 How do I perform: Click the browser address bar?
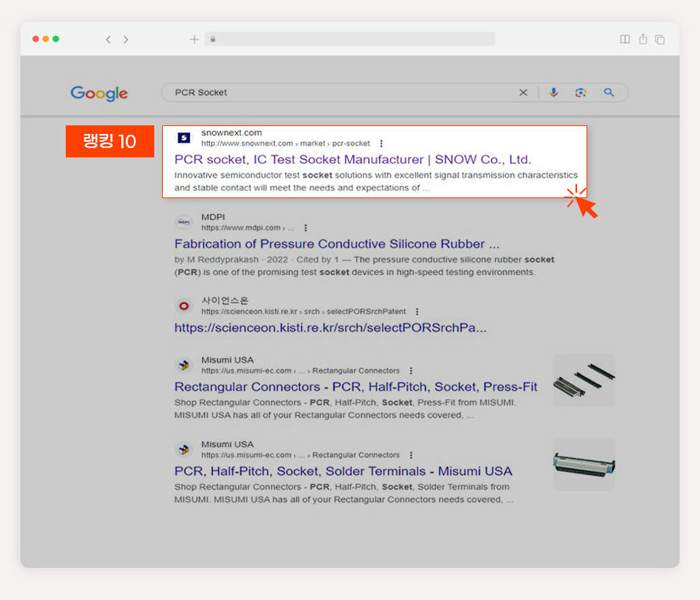click(350, 39)
